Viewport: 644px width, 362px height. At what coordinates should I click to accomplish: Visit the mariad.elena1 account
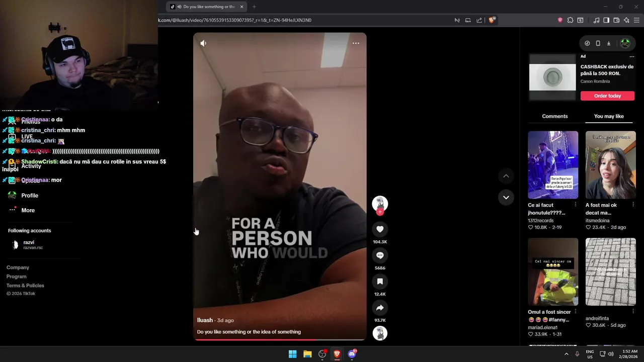coord(542,328)
